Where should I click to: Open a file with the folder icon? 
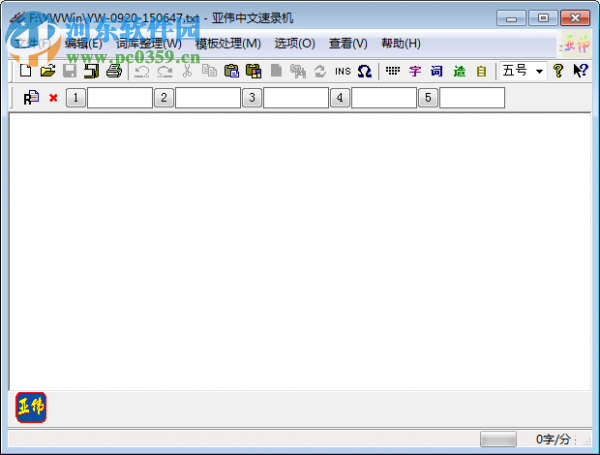click(48, 71)
